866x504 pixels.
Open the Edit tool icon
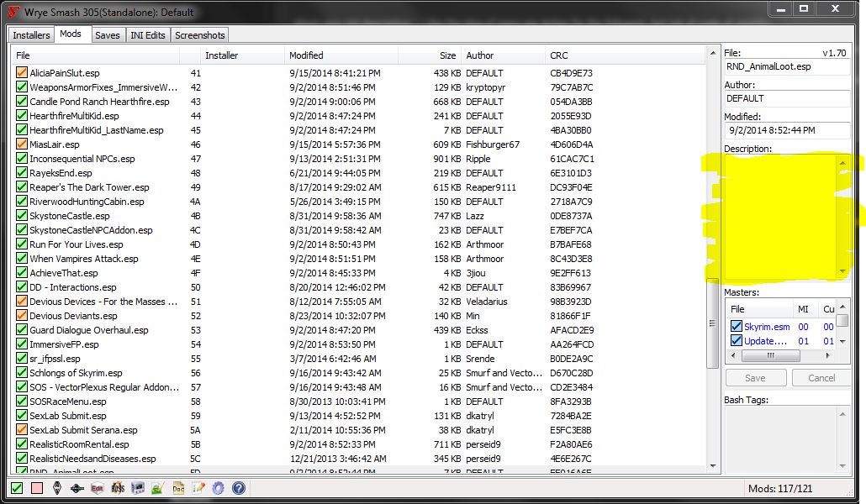coord(98,488)
